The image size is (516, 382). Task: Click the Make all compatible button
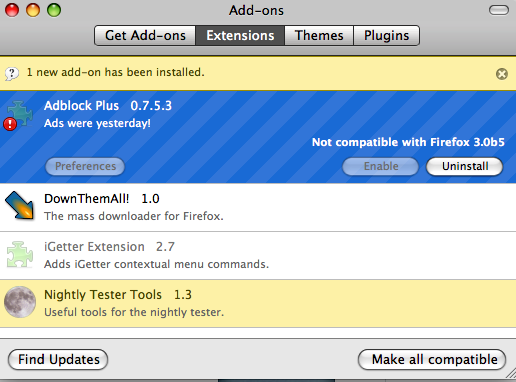click(432, 359)
